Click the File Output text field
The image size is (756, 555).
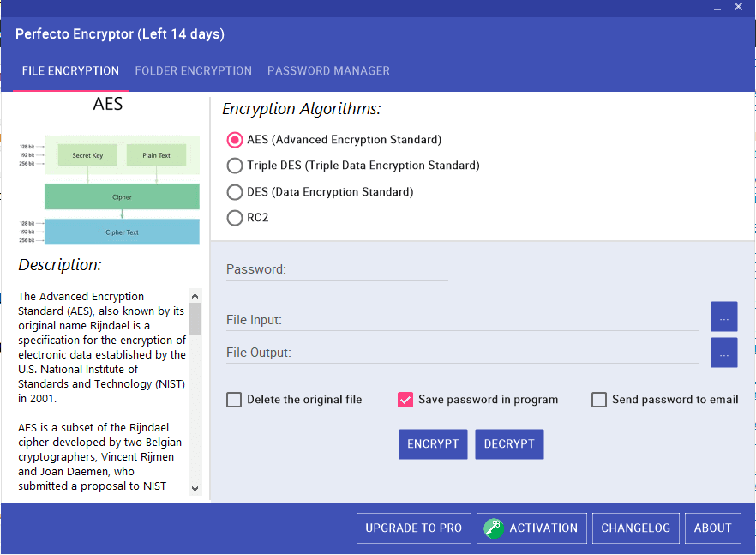[x=462, y=353]
